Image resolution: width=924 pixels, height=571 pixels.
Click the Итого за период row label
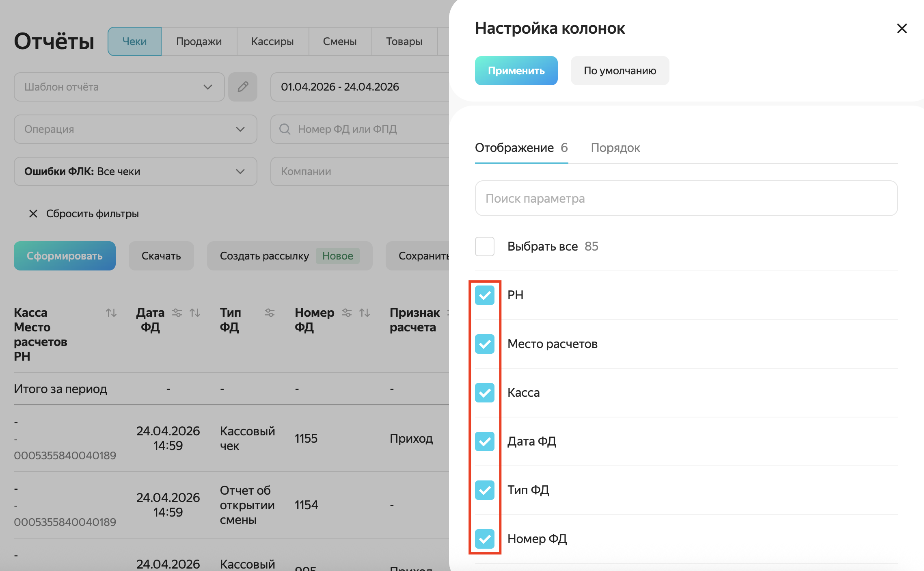tap(60, 389)
